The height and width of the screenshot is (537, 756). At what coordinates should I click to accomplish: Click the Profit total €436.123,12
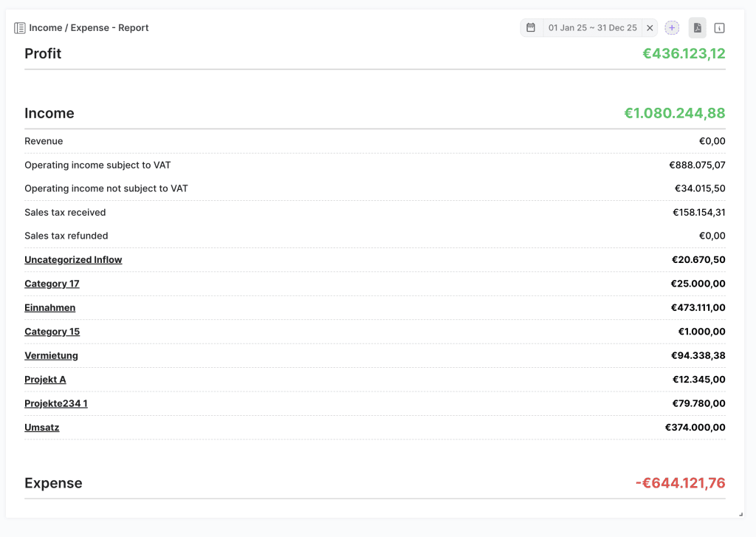684,54
